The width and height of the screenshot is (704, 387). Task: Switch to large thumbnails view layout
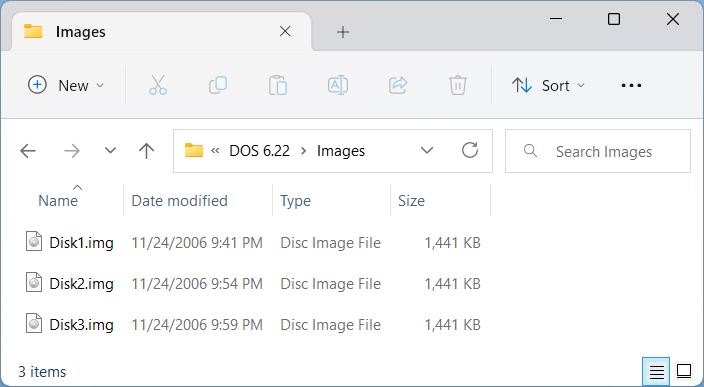[x=684, y=371]
